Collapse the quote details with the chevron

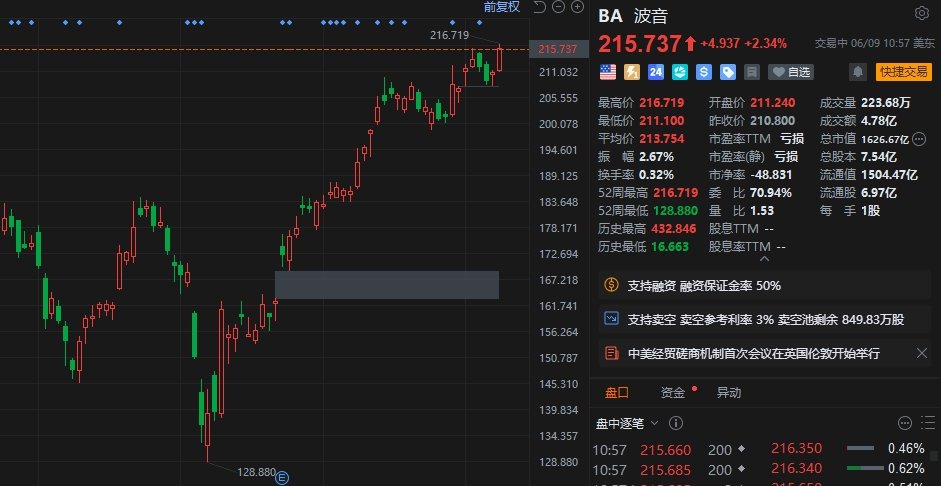coord(764,259)
